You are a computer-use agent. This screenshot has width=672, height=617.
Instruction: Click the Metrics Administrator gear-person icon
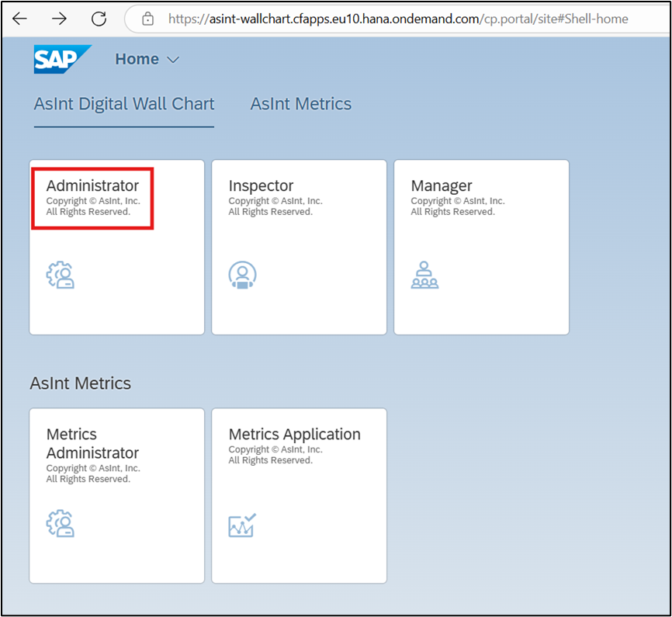pos(60,523)
